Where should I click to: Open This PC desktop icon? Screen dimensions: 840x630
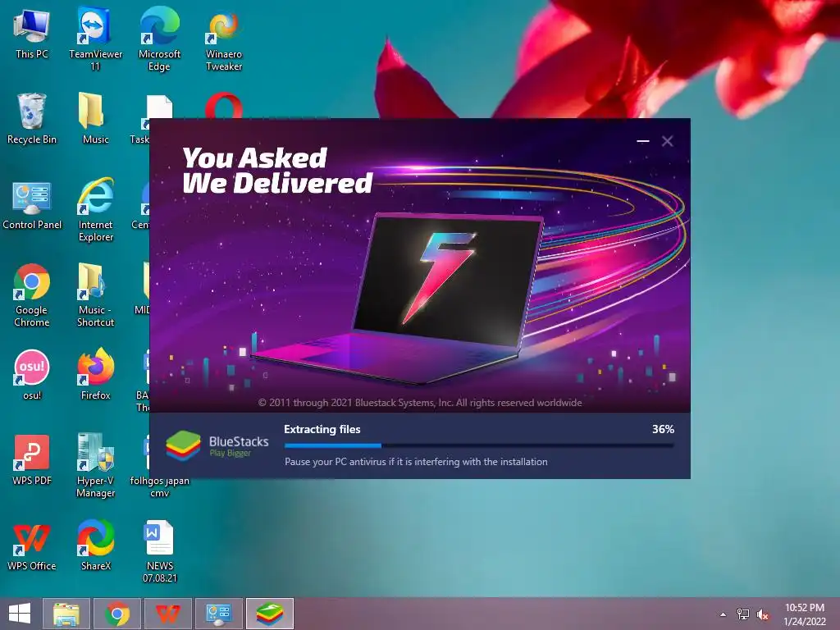[x=32, y=34]
